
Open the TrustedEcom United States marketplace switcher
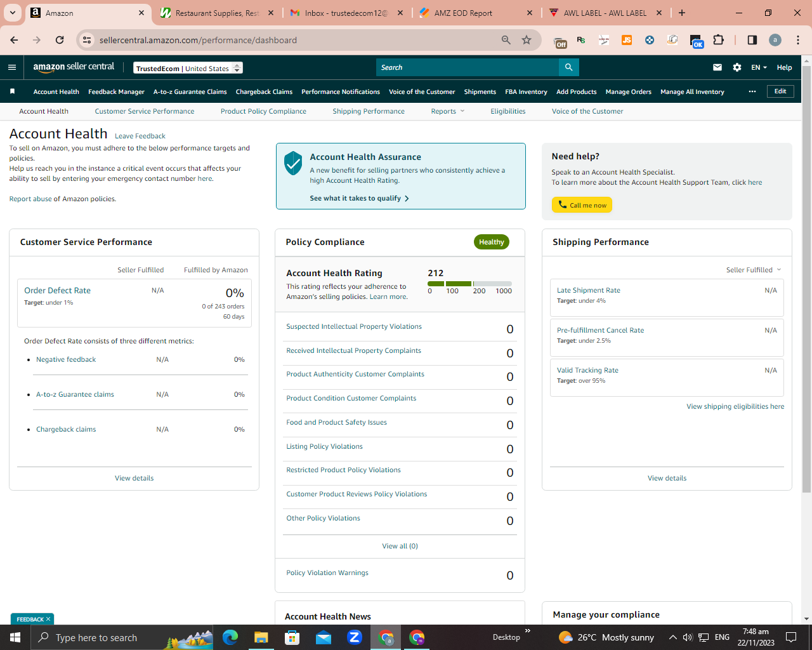click(188, 68)
